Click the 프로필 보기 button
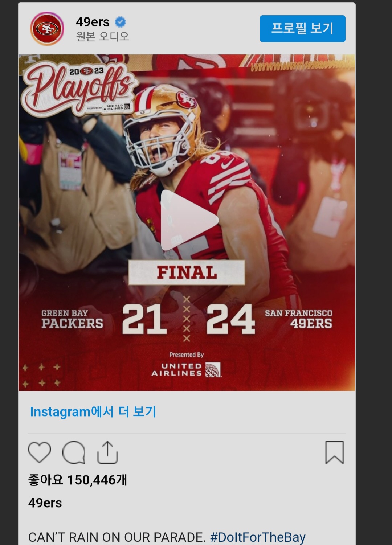This screenshot has width=392, height=545. [x=303, y=29]
